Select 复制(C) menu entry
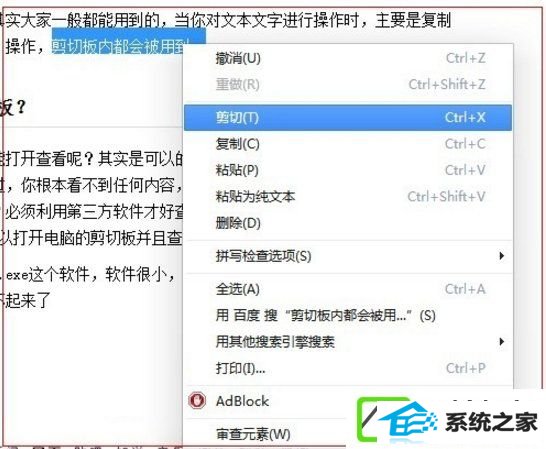Viewport: 546px width, 449px height. pos(348,144)
